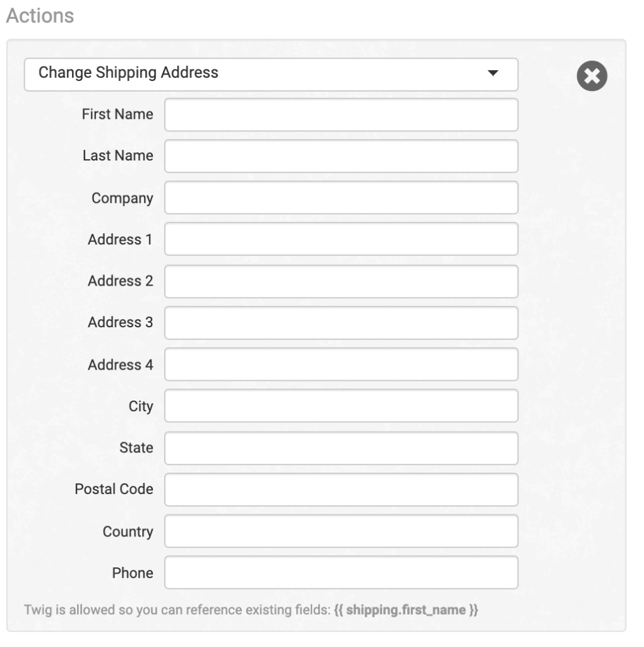The image size is (644, 647).
Task: Remove the Change Shipping Address action
Action: point(592,75)
